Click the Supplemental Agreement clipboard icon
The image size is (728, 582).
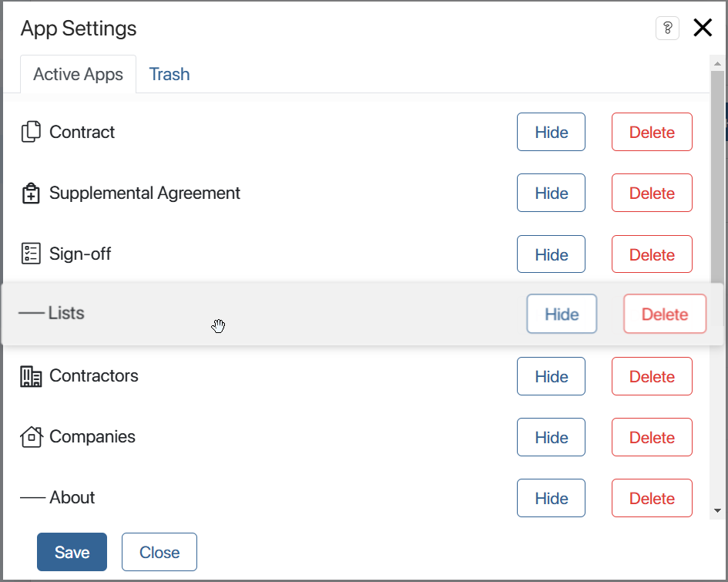[x=31, y=193]
